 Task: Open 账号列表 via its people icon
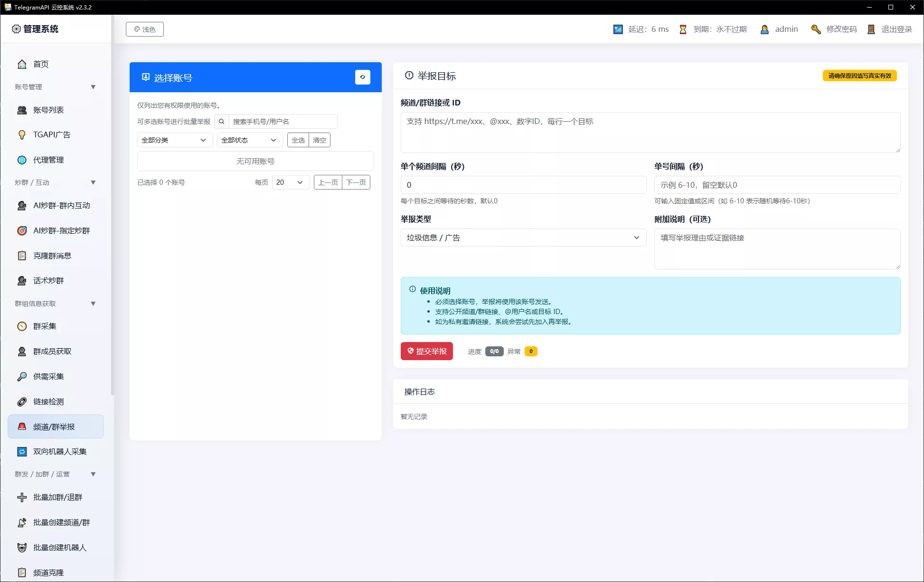(x=22, y=110)
